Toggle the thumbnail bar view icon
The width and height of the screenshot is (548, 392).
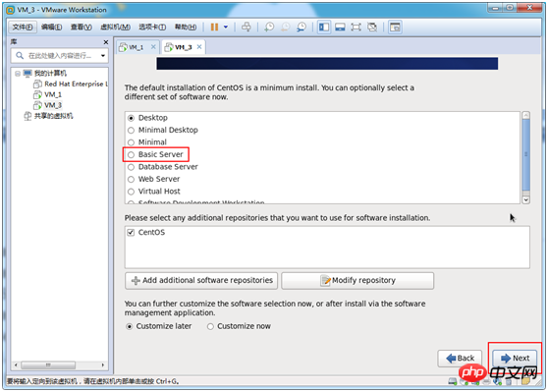pos(340,27)
